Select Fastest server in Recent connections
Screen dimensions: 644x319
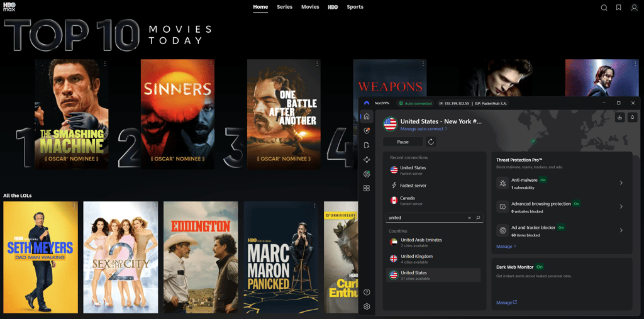pyautogui.click(x=434, y=186)
